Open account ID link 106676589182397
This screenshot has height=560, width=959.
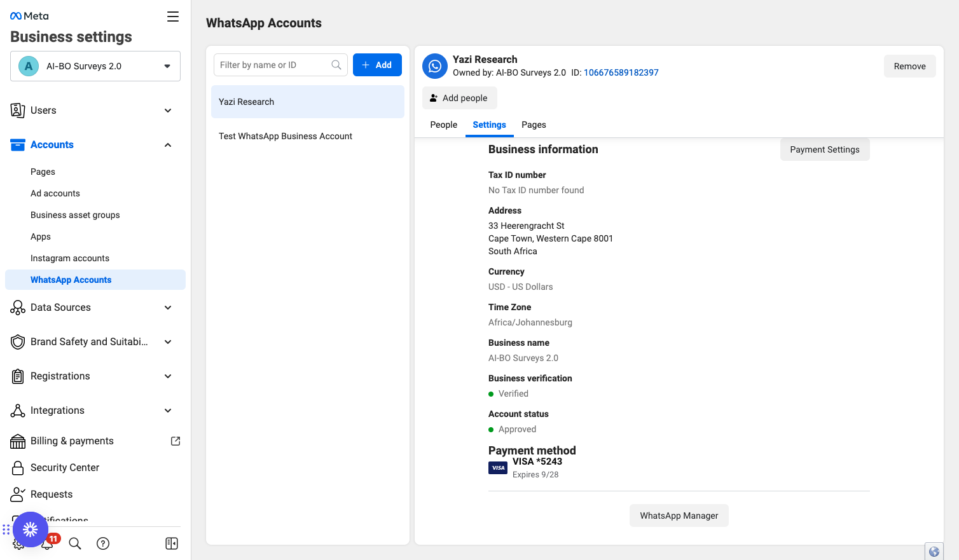tap(621, 72)
